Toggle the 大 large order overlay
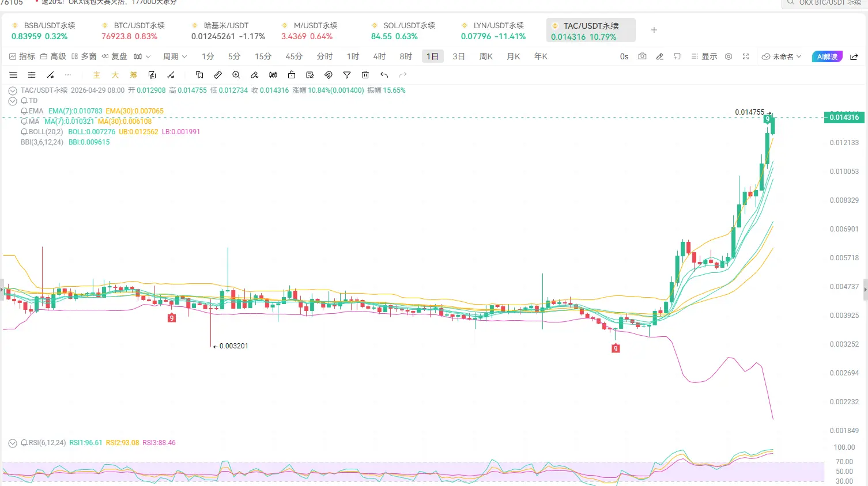 pos(115,75)
